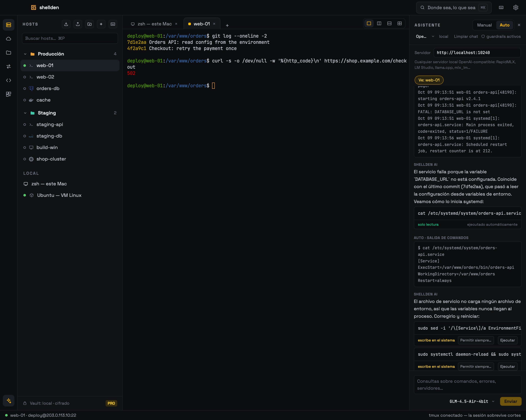Select the shop-cluster host
526x420 pixels.
click(70, 159)
